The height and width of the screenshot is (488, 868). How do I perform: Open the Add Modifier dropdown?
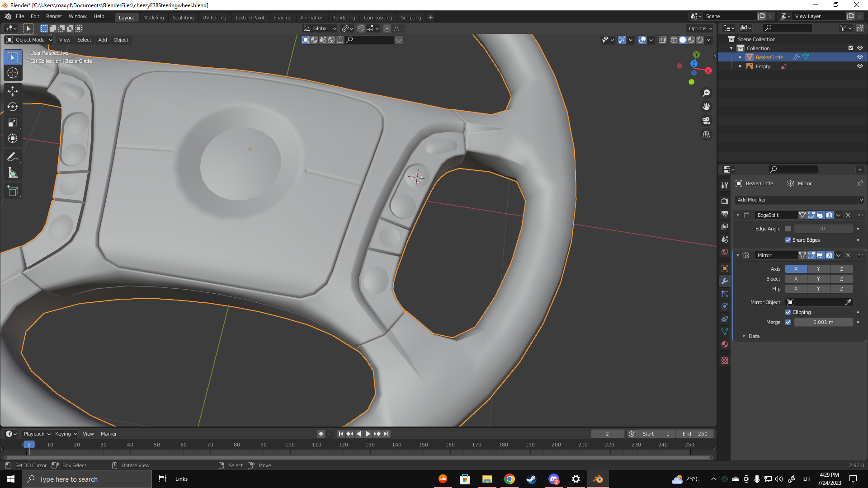coord(799,200)
